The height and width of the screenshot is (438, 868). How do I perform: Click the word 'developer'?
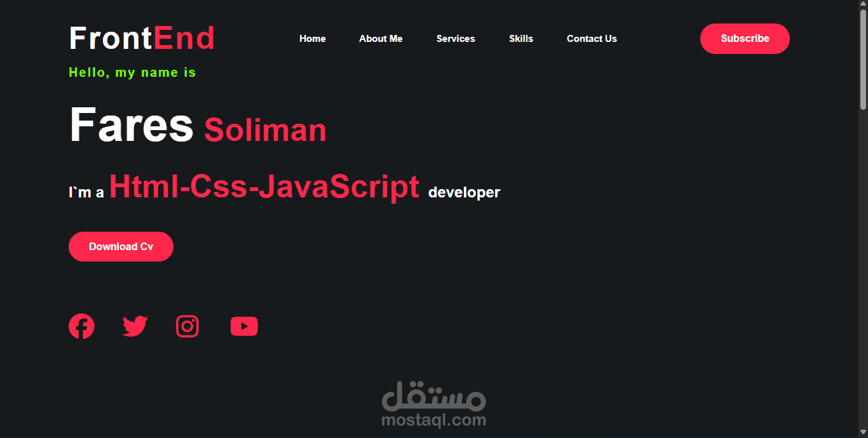465,192
